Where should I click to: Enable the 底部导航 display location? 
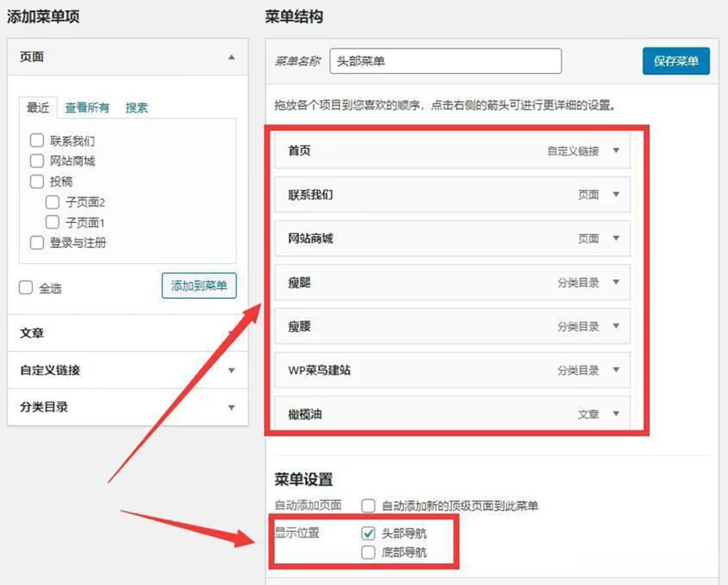coord(368,552)
